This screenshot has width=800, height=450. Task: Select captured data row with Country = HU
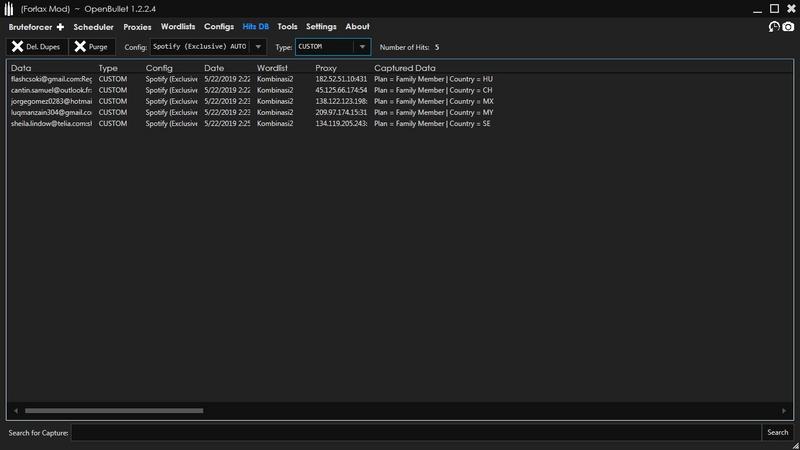tap(433, 79)
